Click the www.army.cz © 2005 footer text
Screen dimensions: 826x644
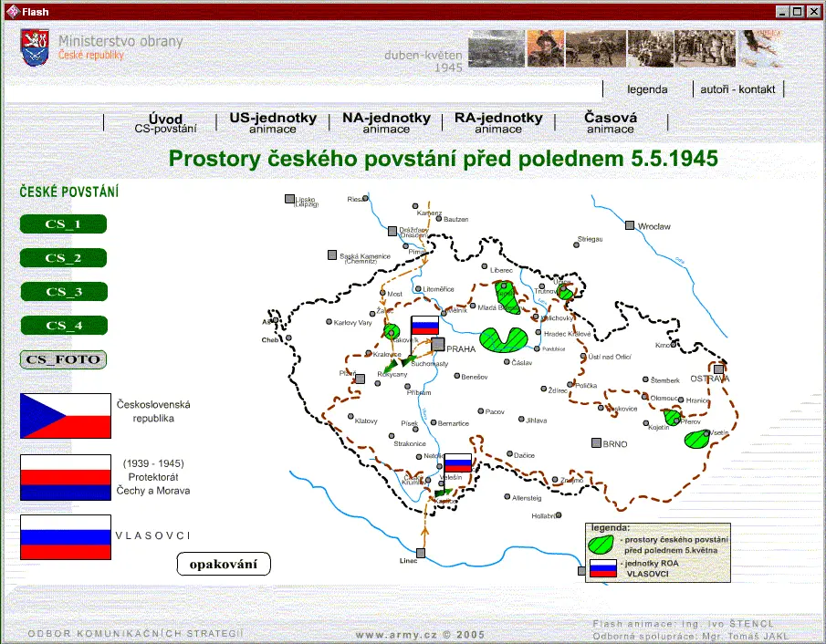[420, 635]
